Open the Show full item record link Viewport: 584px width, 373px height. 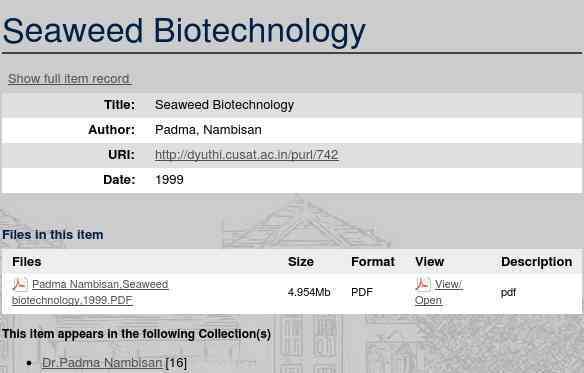pos(70,79)
